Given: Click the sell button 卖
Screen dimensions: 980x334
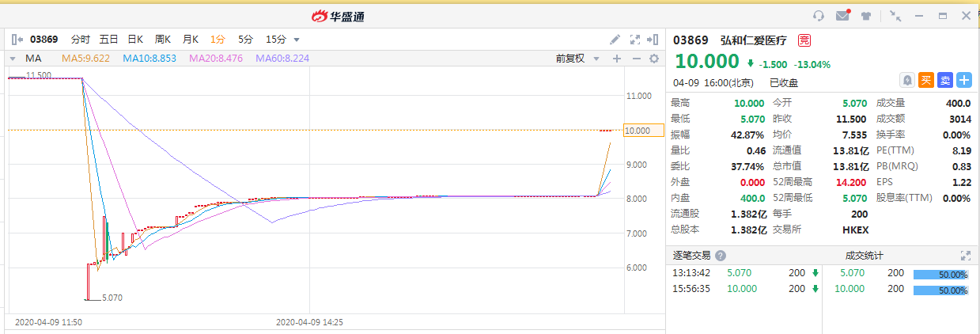Looking at the screenshot, I should click(x=945, y=80).
